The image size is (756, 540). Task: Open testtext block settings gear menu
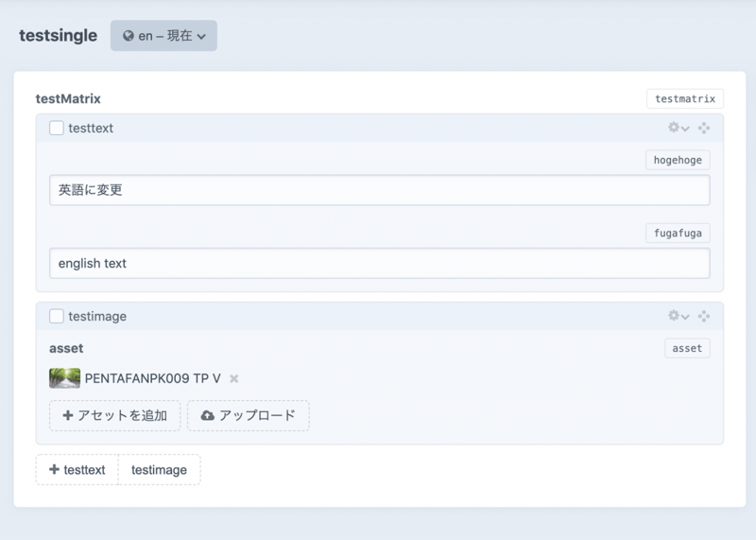(x=679, y=128)
